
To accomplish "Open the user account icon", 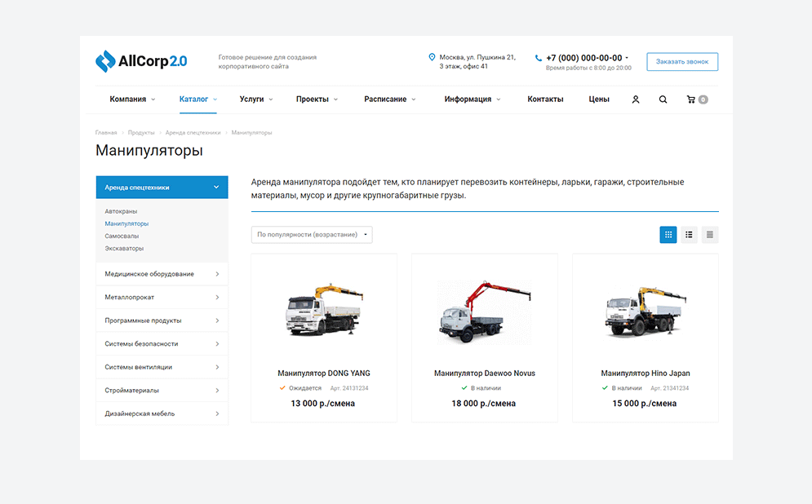I will click(x=636, y=99).
